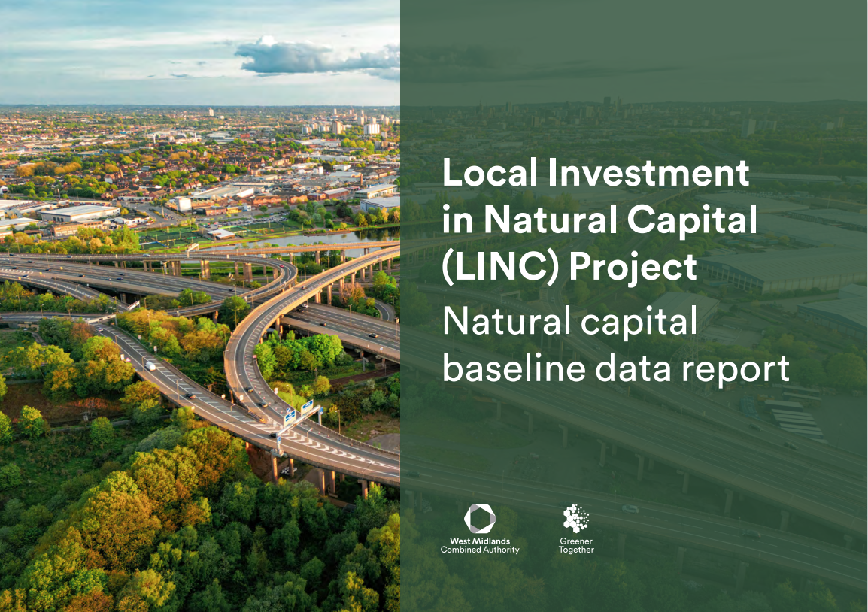Click the Greener Together dotted logo
868x612 pixels.
pos(576,519)
